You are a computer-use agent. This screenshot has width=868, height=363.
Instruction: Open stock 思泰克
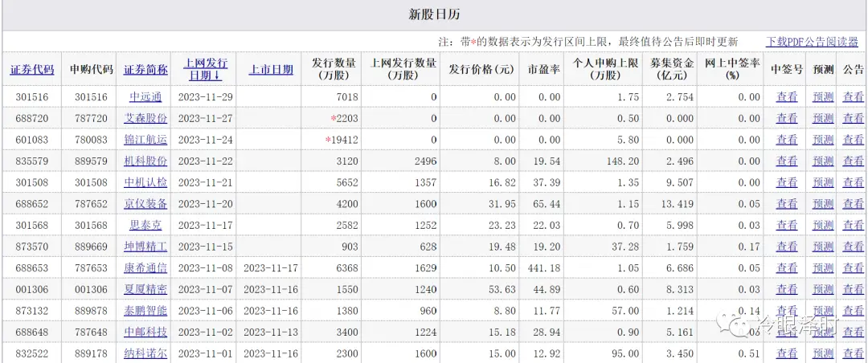click(145, 225)
